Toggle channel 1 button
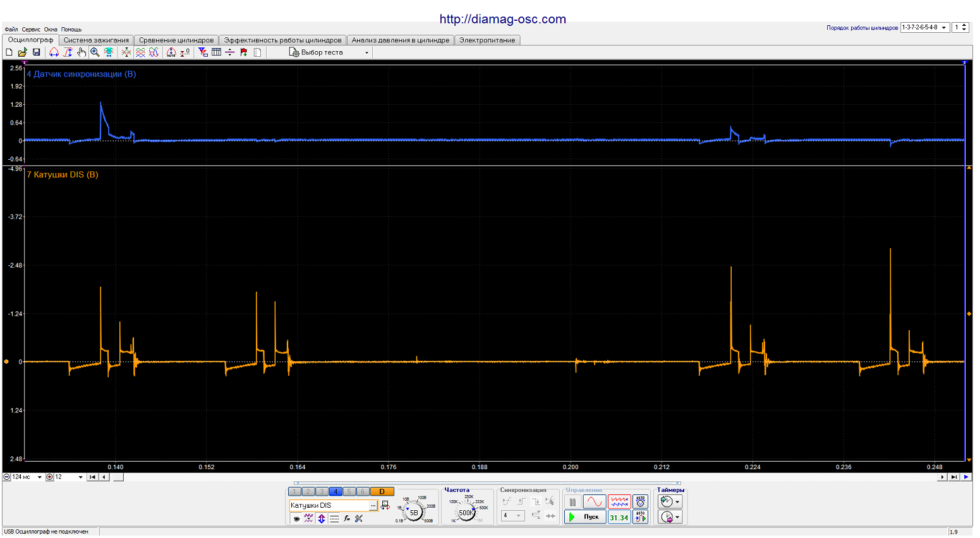The height and width of the screenshot is (538, 980). click(294, 492)
